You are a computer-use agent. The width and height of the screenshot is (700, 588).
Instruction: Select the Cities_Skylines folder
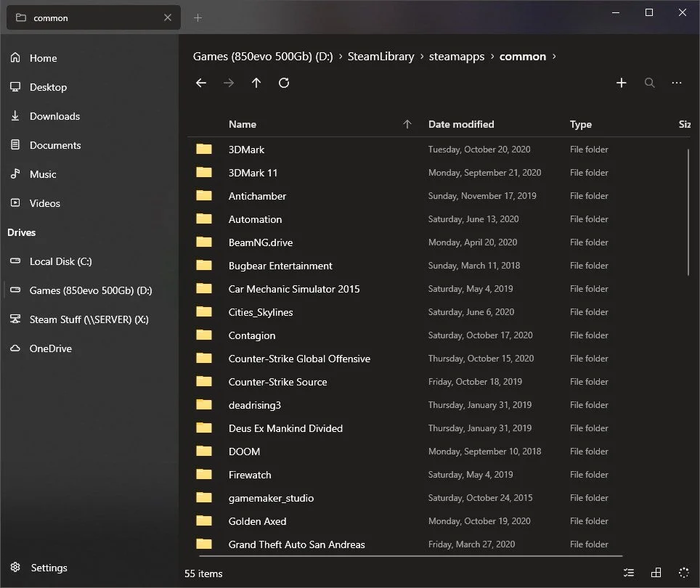(x=439, y=312)
